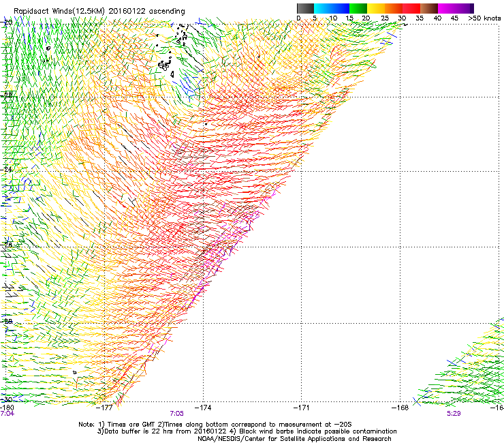Click the '-24' latitude axis label
Viewport: 504px width, 443px height.
click(7, 169)
